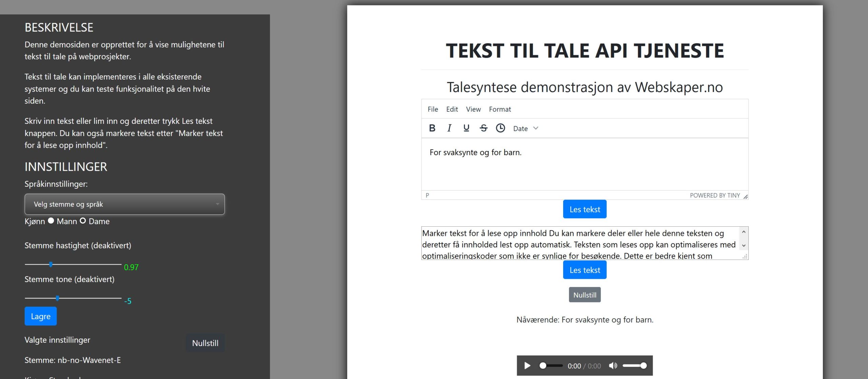Viewport: 868px width, 379px height.
Task: Apply underline formatting in the editor
Action: pos(466,128)
